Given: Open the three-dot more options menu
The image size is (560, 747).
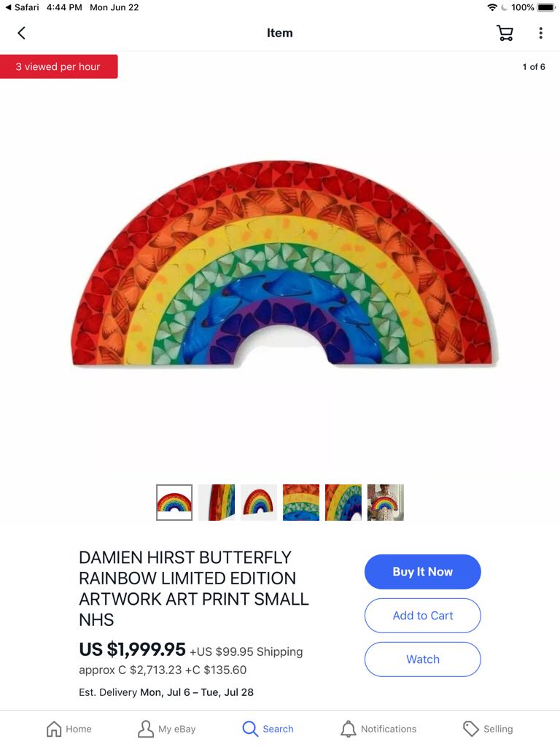Looking at the screenshot, I should pos(540,33).
